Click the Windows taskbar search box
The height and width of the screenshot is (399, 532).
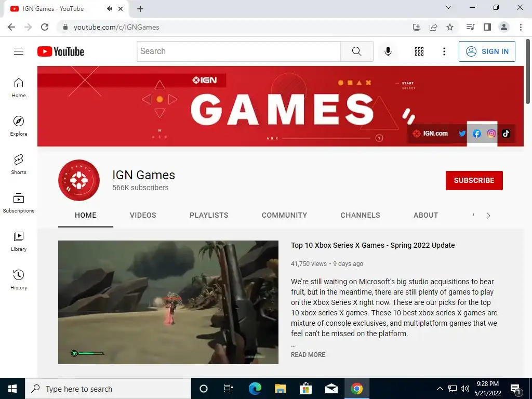(108, 389)
